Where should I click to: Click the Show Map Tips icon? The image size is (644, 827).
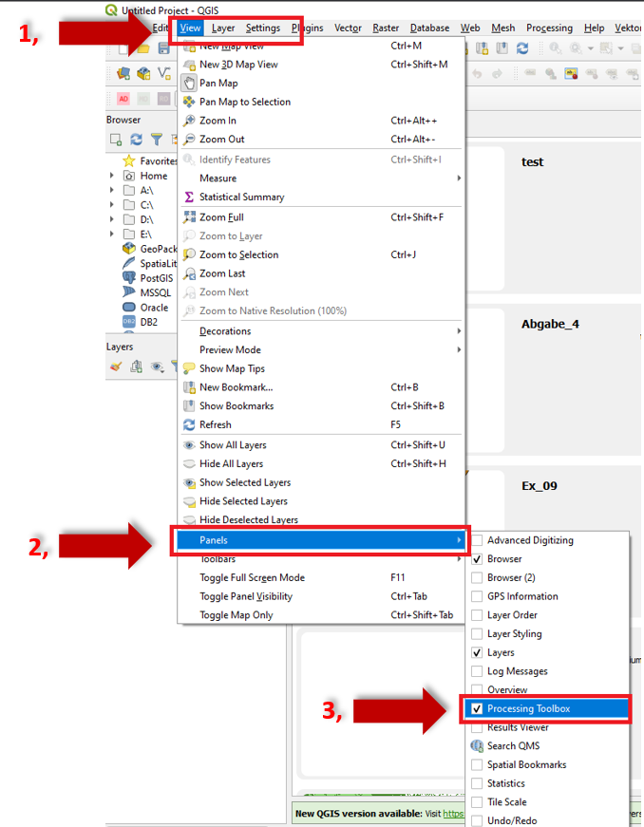click(189, 368)
